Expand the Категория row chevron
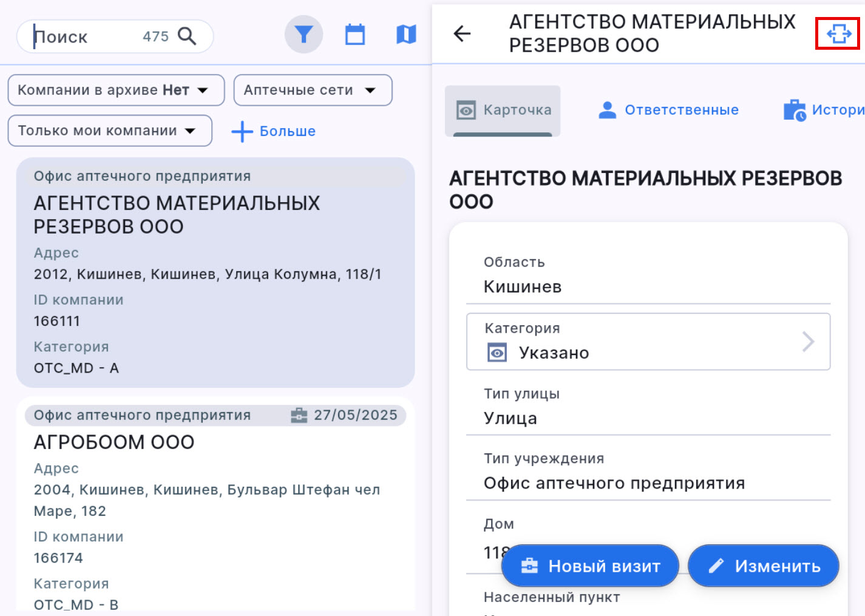Viewport: 865px width, 616px height. [x=809, y=342]
